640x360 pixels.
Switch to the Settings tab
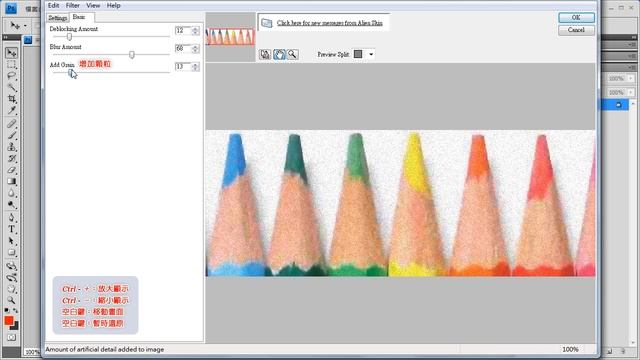click(58, 18)
